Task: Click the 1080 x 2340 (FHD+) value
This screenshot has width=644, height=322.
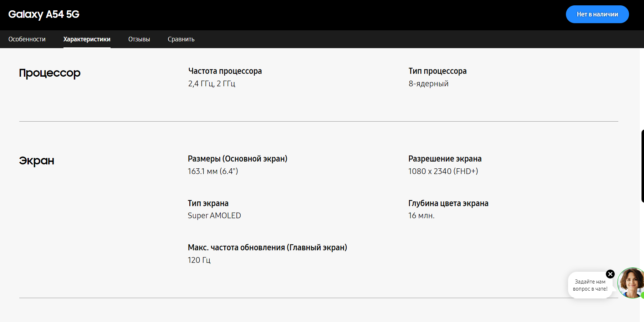Action: coord(443,171)
